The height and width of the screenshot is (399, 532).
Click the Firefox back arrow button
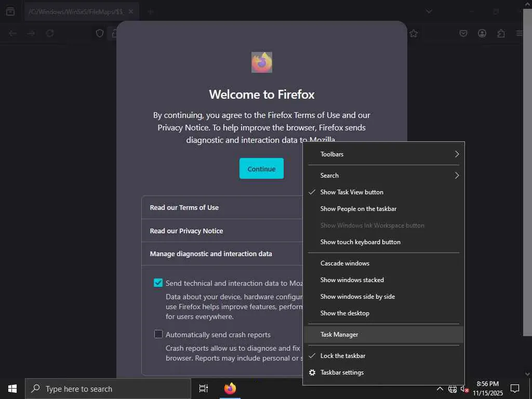coord(12,33)
